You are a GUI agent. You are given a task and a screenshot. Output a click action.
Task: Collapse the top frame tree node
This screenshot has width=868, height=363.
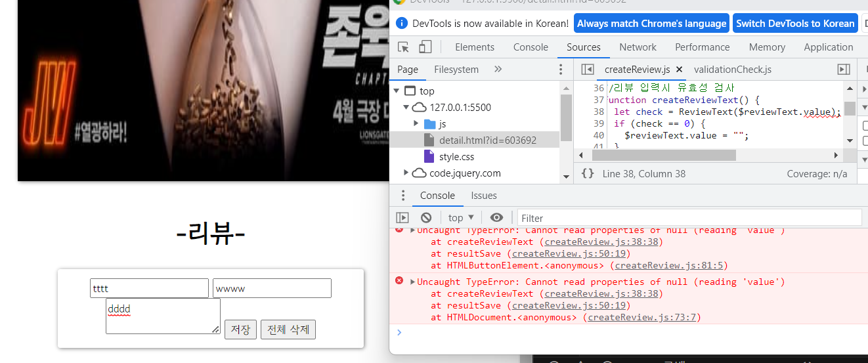[x=396, y=91]
